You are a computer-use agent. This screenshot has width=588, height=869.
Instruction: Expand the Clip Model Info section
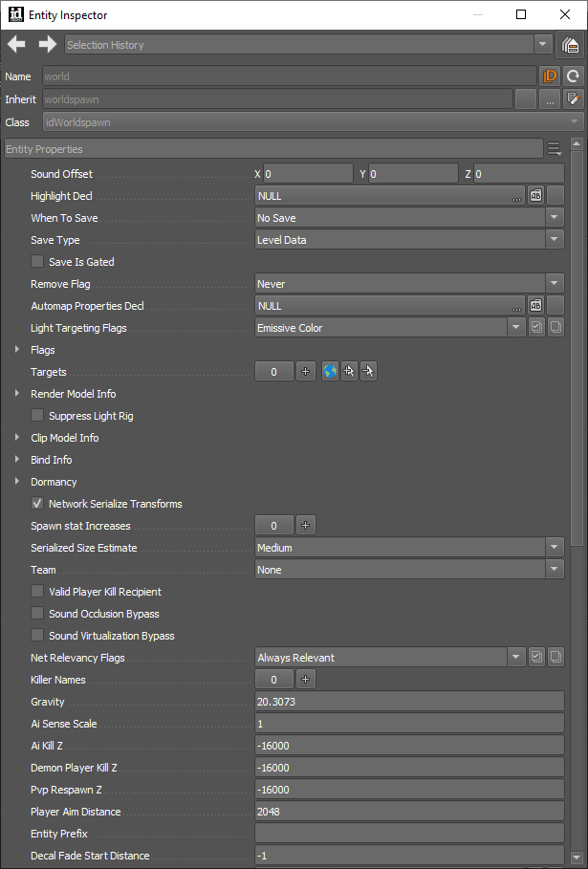(17, 437)
